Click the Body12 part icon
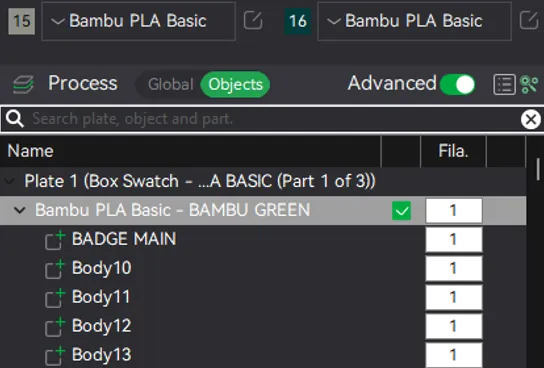The height and width of the screenshot is (368, 544). 55,326
